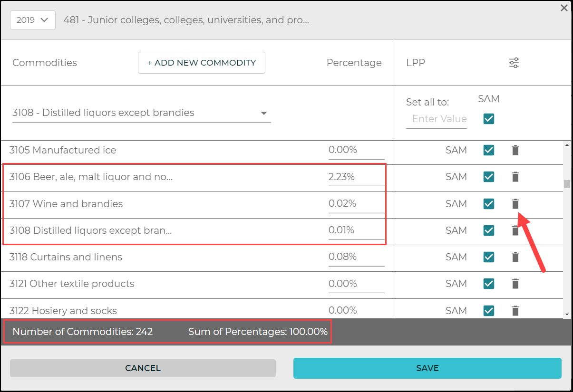Image resolution: width=573 pixels, height=392 pixels.
Task: Click Sum of Percentages: 100.00% text
Action: (258, 332)
